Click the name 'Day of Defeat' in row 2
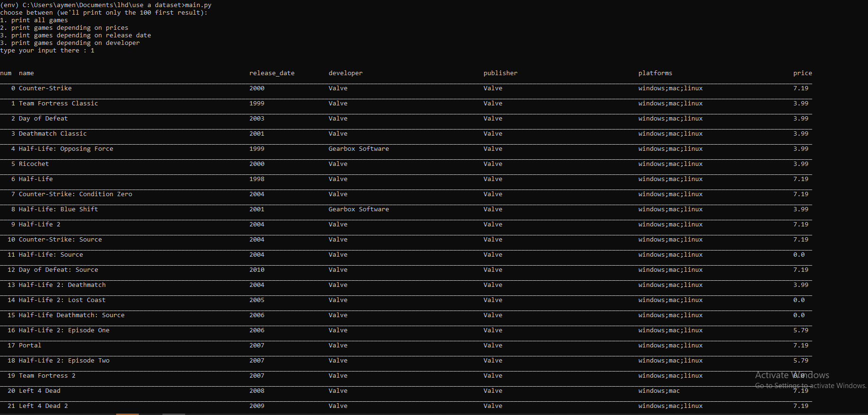This screenshot has height=415, width=868. (x=43, y=119)
